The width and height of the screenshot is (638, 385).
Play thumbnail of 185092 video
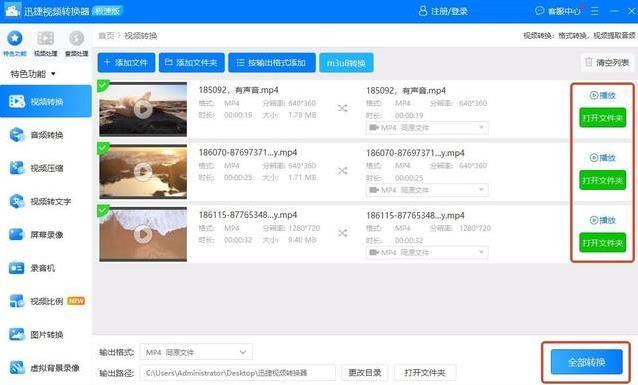143,109
